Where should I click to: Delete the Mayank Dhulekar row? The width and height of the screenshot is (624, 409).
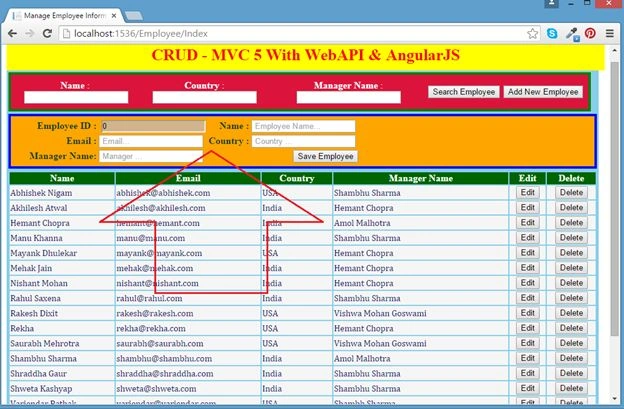[x=571, y=253]
